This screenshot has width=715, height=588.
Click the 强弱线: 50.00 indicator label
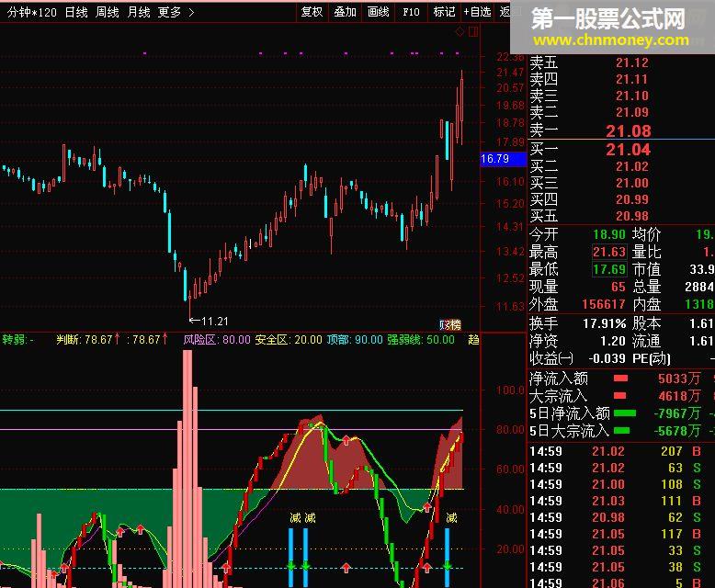pyautogui.click(x=421, y=339)
